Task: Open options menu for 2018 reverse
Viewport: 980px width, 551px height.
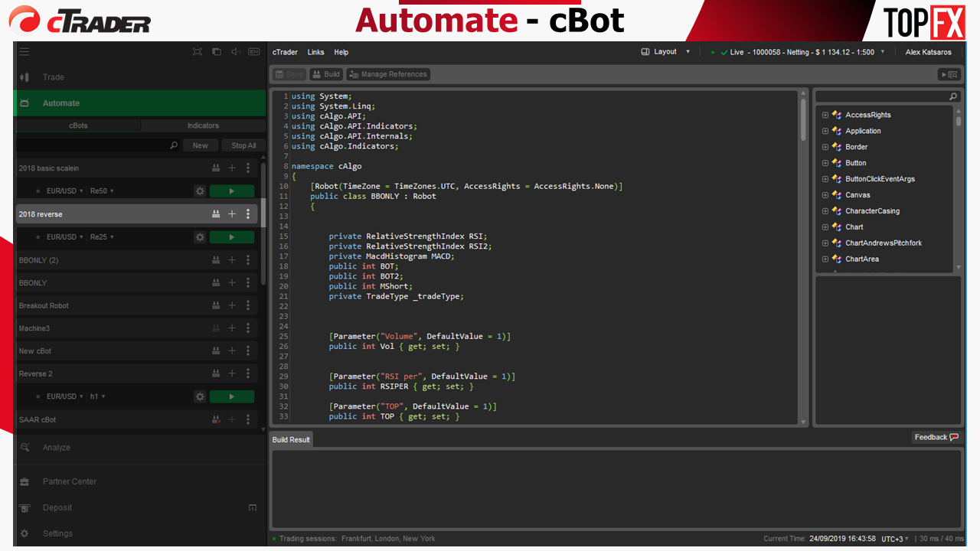Action: [248, 214]
